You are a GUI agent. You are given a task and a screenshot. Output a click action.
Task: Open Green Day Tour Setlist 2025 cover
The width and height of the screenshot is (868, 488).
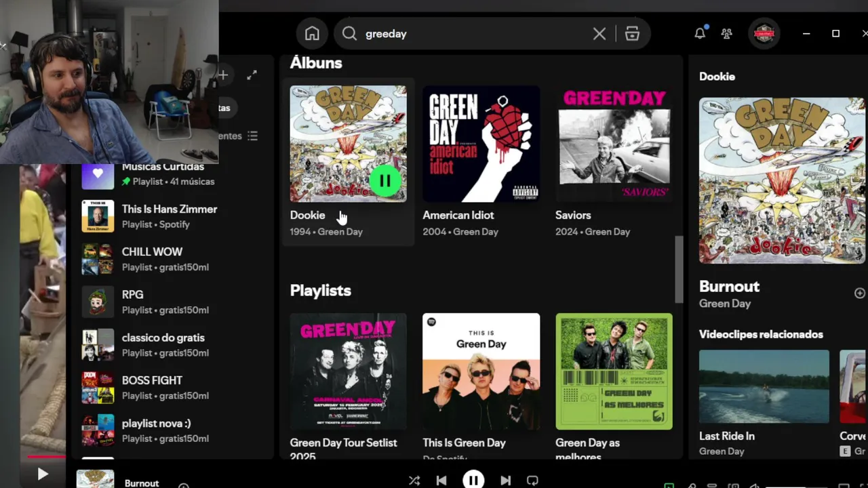coord(349,371)
